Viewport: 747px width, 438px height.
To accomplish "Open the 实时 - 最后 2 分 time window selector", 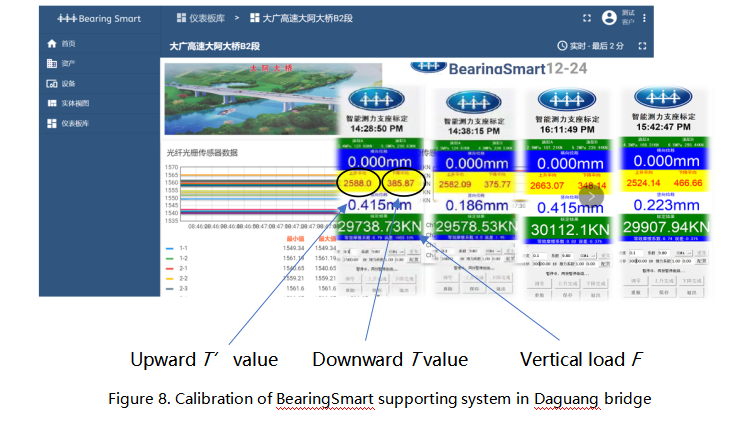I will [591, 46].
